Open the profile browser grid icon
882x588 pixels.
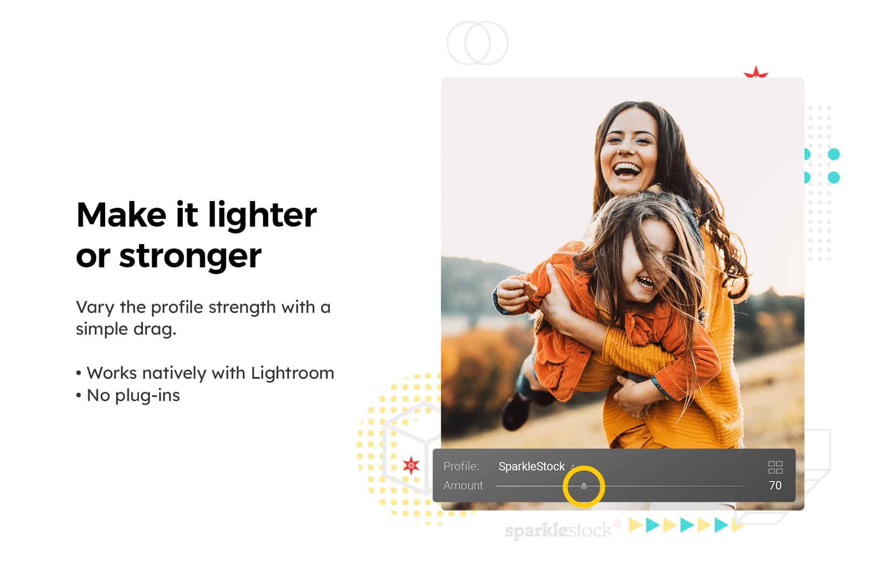tap(775, 467)
